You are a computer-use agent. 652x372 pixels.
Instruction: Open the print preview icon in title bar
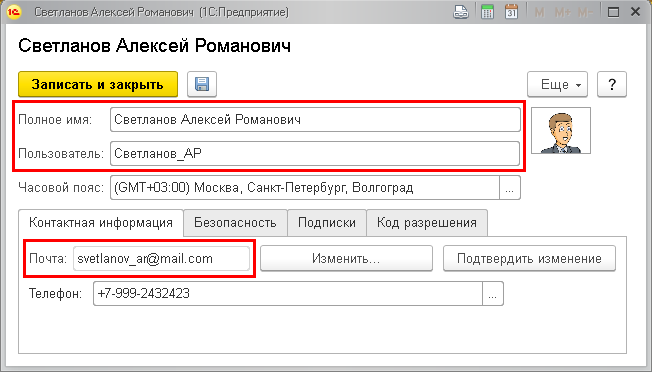point(461,12)
